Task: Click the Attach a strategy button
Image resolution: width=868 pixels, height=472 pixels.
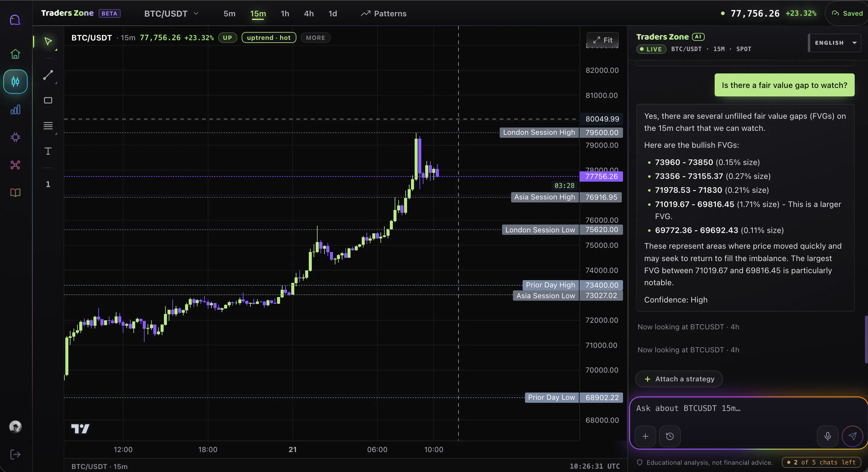Action: coord(679,379)
